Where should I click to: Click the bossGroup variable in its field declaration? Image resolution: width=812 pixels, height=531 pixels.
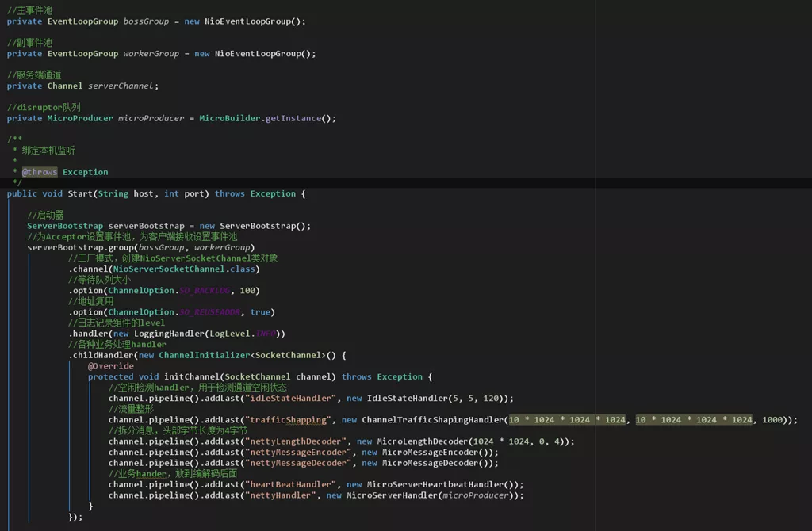coord(146,21)
